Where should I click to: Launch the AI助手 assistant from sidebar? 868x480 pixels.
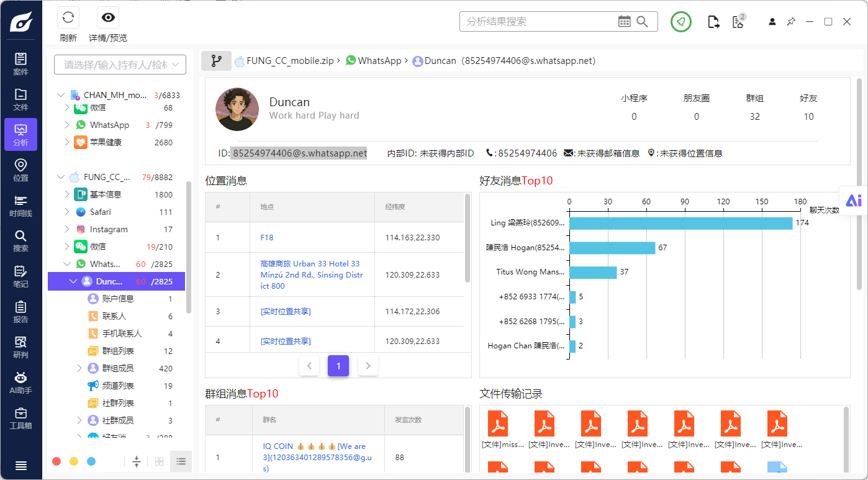pos(20,383)
